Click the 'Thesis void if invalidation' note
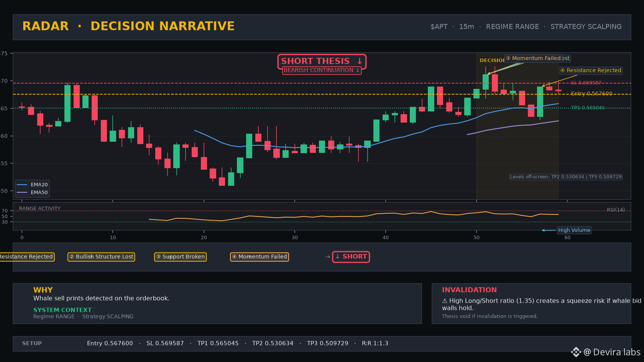The height and width of the screenshot is (362, 644). tap(490, 316)
